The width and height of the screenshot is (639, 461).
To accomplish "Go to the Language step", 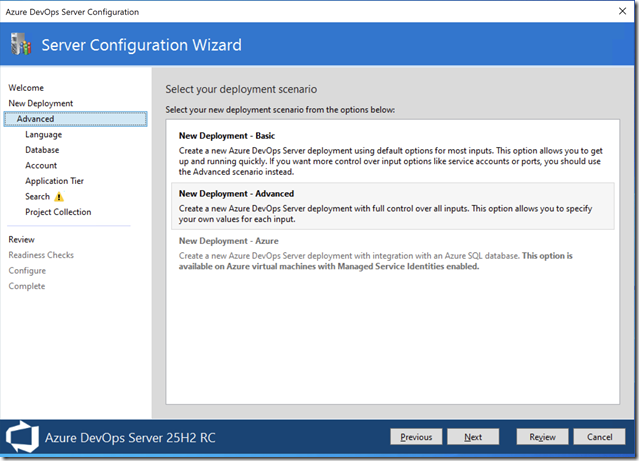I will [43, 134].
